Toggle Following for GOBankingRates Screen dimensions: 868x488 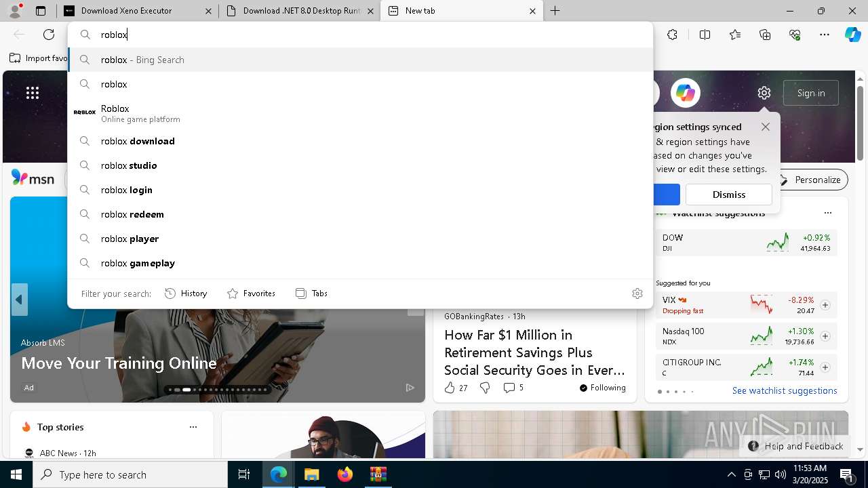pyautogui.click(x=602, y=388)
